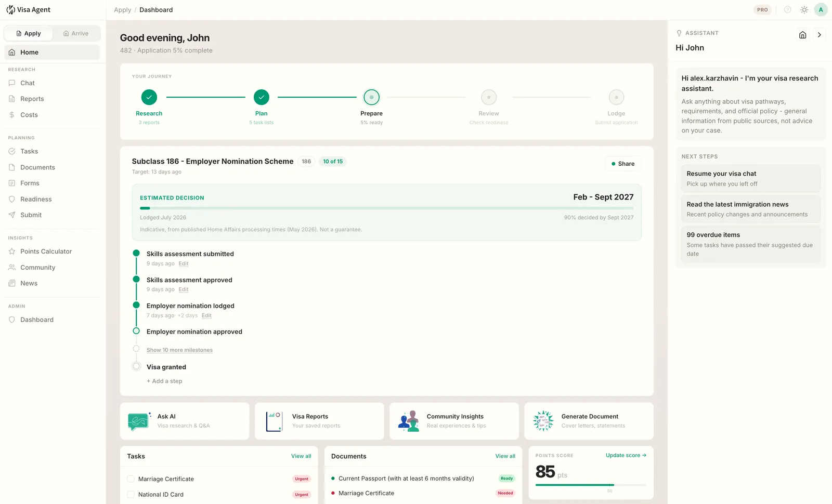Open the Documents sidebar icon
Image resolution: width=832 pixels, height=504 pixels.
(12, 167)
